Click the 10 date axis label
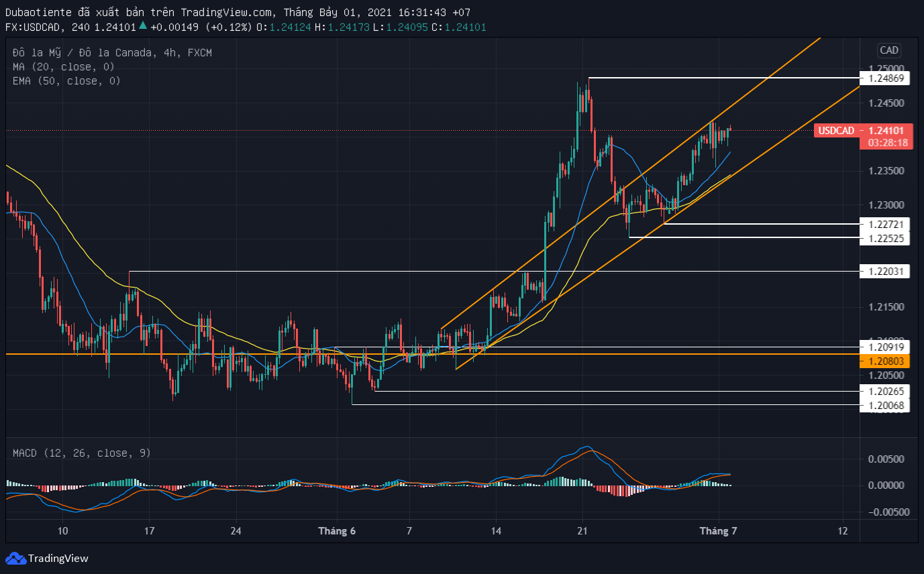924x574 pixels. (x=62, y=531)
